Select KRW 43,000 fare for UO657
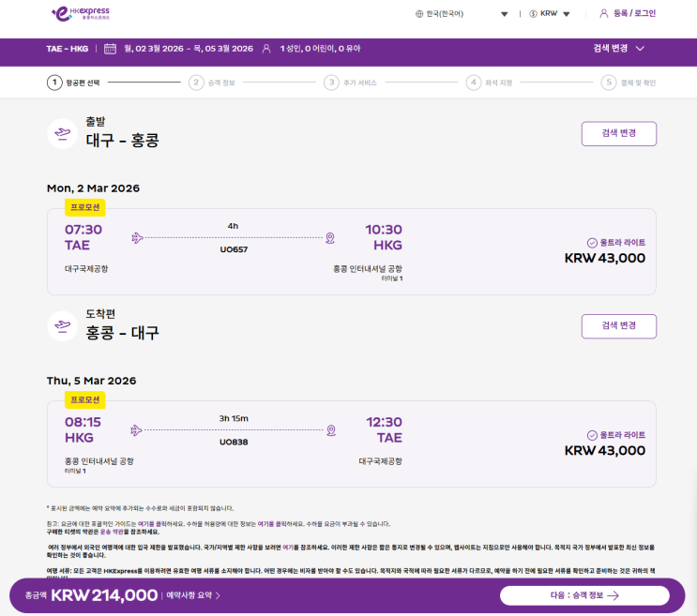Viewport: 697px width, 616px height. point(604,258)
